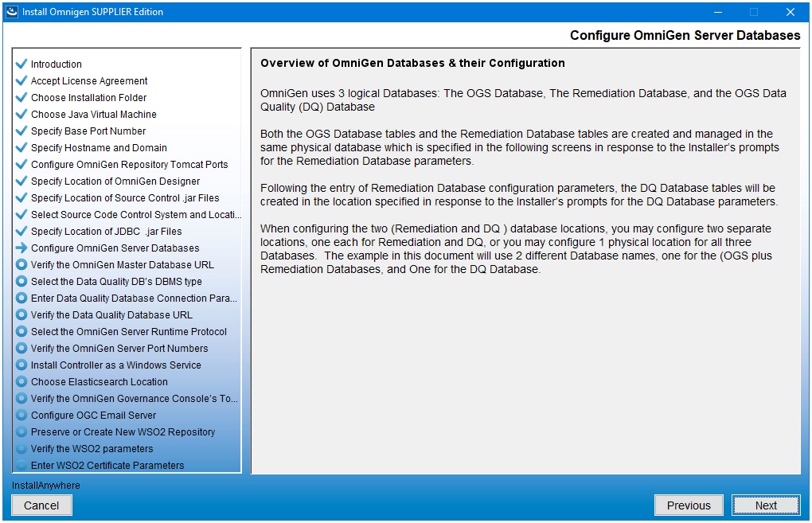Click the checkmark beside Choose Java Virtual Machine

pyautogui.click(x=21, y=114)
